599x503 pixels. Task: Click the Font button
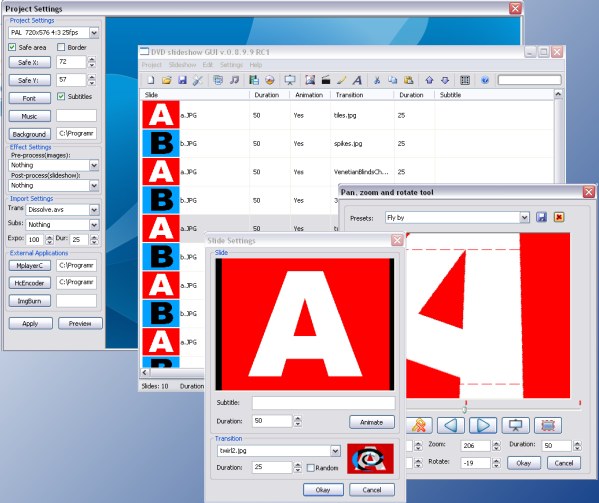(x=29, y=98)
